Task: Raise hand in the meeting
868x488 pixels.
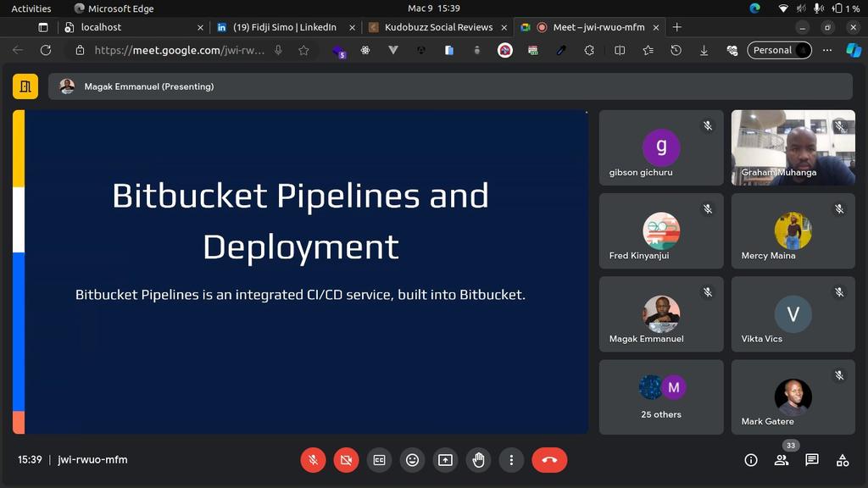Action: coord(479,460)
